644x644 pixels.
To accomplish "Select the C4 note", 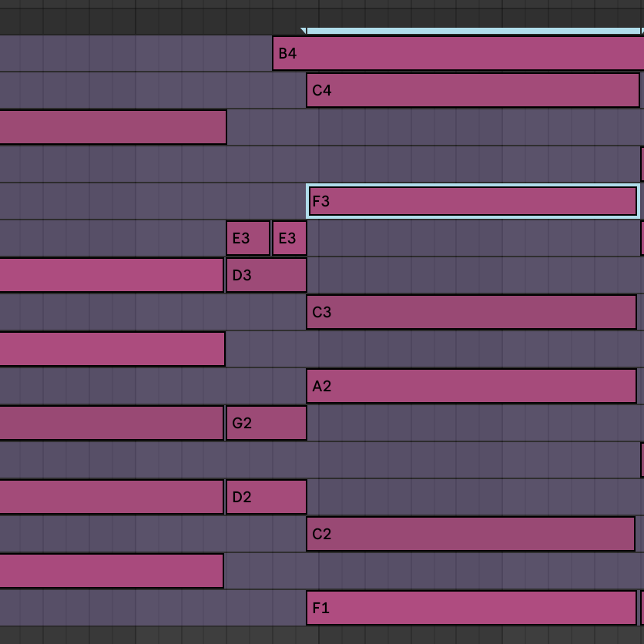I will coord(473,90).
